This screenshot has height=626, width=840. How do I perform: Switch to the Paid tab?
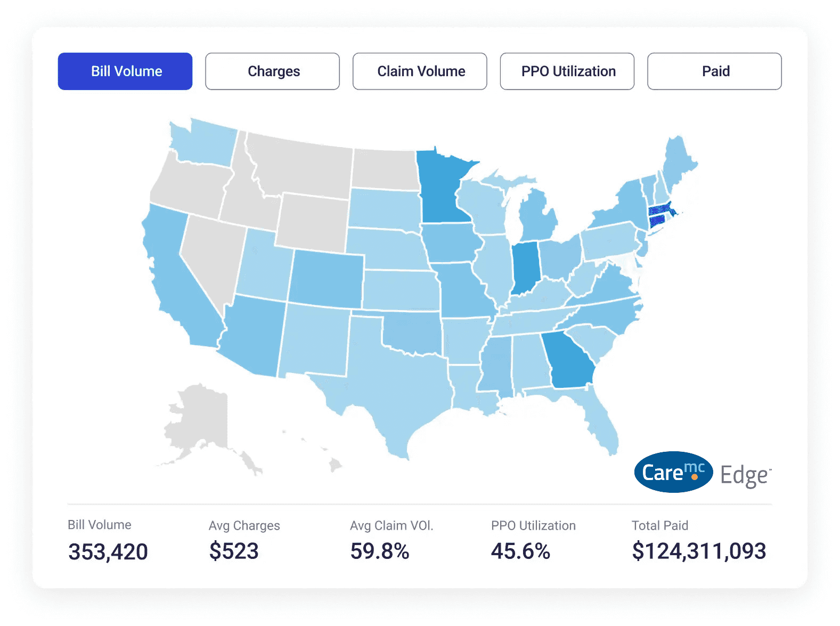pos(714,71)
